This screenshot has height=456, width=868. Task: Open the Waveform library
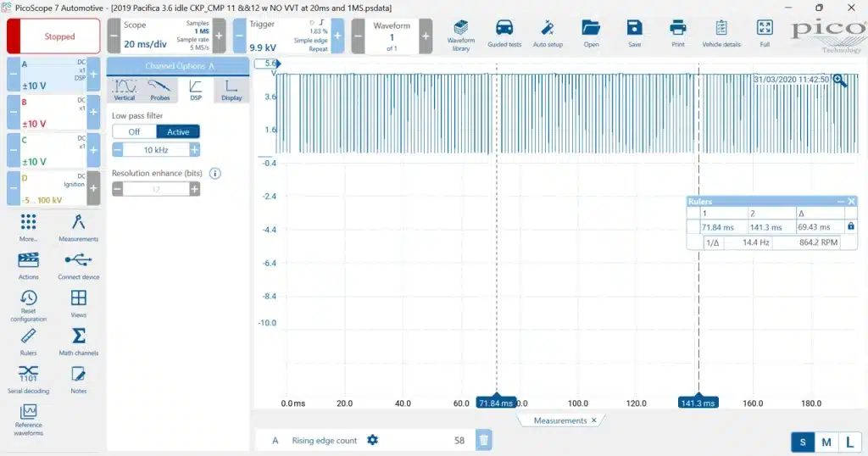tap(460, 36)
